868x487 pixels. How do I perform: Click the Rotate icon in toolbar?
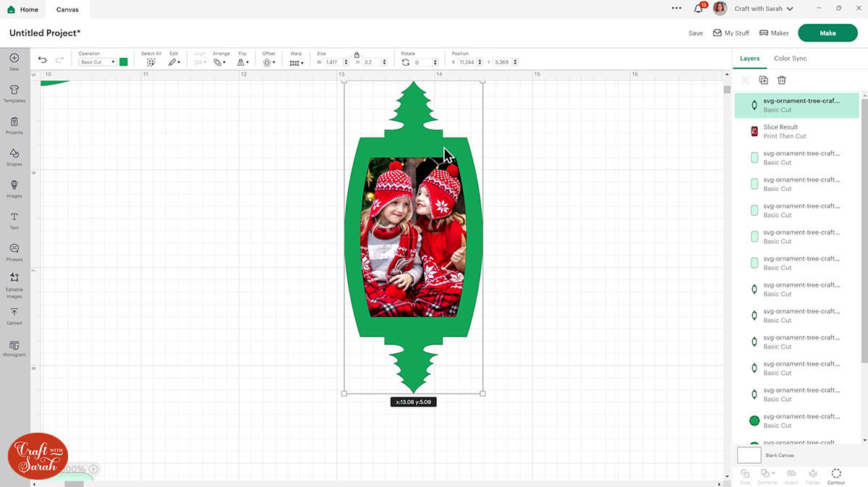[x=406, y=63]
